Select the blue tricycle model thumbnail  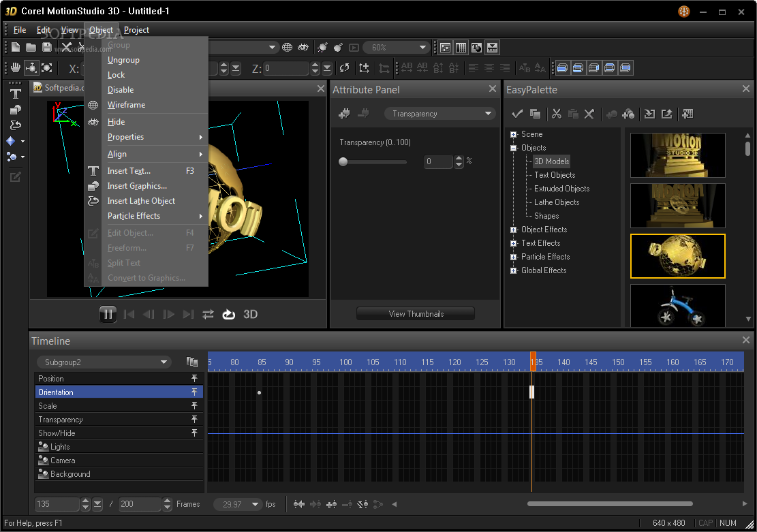point(677,306)
